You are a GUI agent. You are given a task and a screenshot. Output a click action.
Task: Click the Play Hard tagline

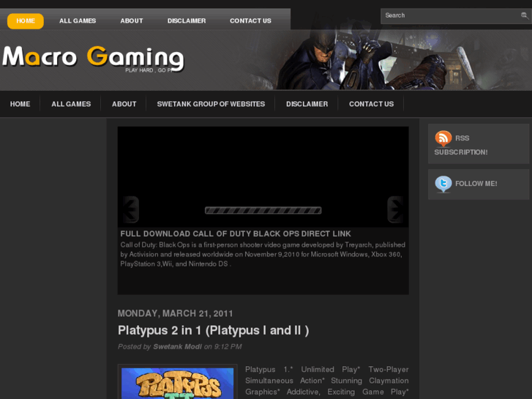149,70
